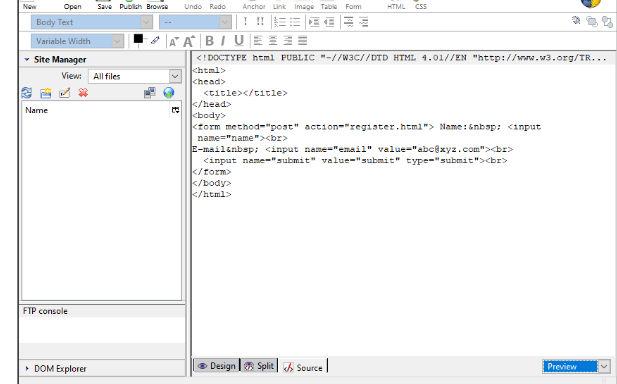The image size is (617, 384).
Task: Click the form method="post" source line
Action: click(x=367, y=127)
